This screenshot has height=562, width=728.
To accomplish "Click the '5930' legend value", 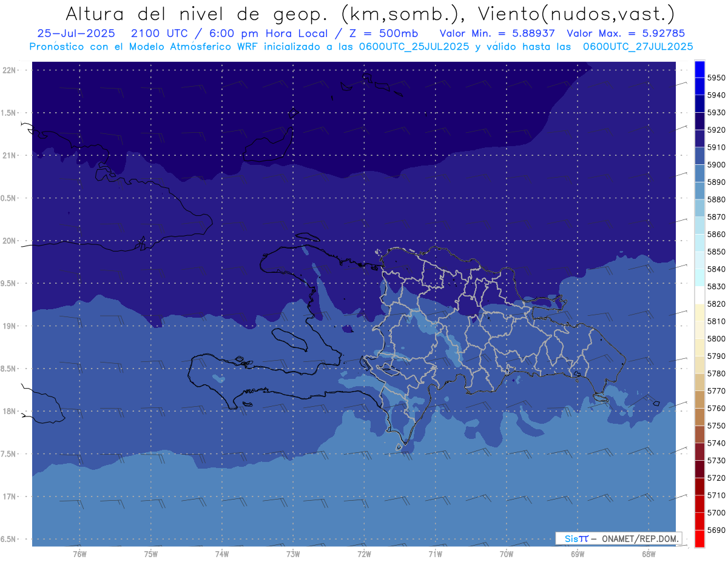I will click(716, 112).
